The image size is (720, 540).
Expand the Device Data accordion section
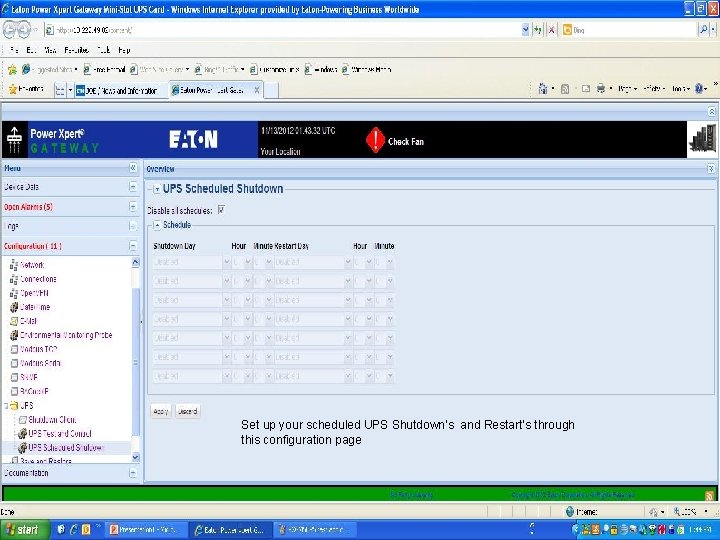click(133, 187)
